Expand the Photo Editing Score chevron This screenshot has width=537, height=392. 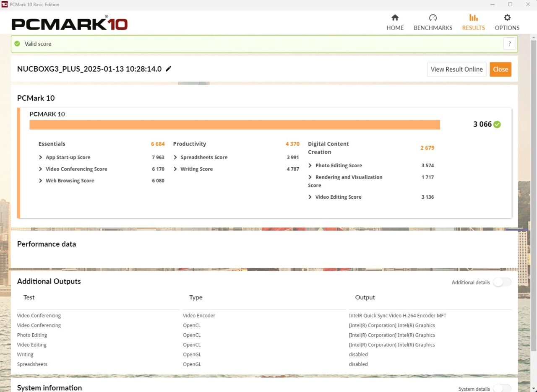click(x=310, y=165)
